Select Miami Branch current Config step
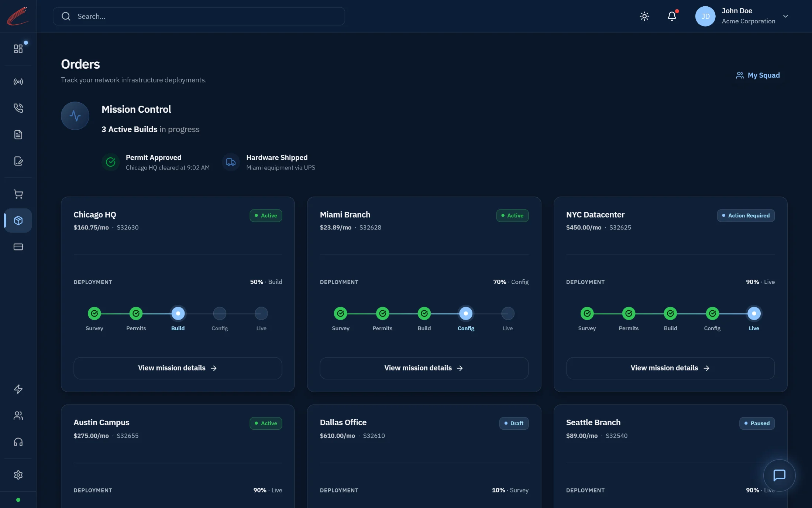The width and height of the screenshot is (812, 508). [x=466, y=314]
